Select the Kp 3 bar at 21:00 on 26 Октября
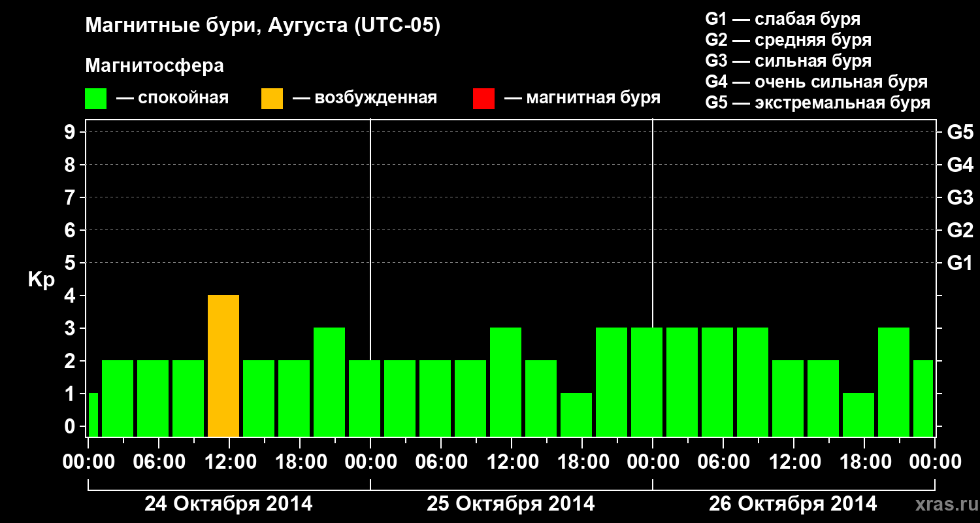 pos(894,382)
